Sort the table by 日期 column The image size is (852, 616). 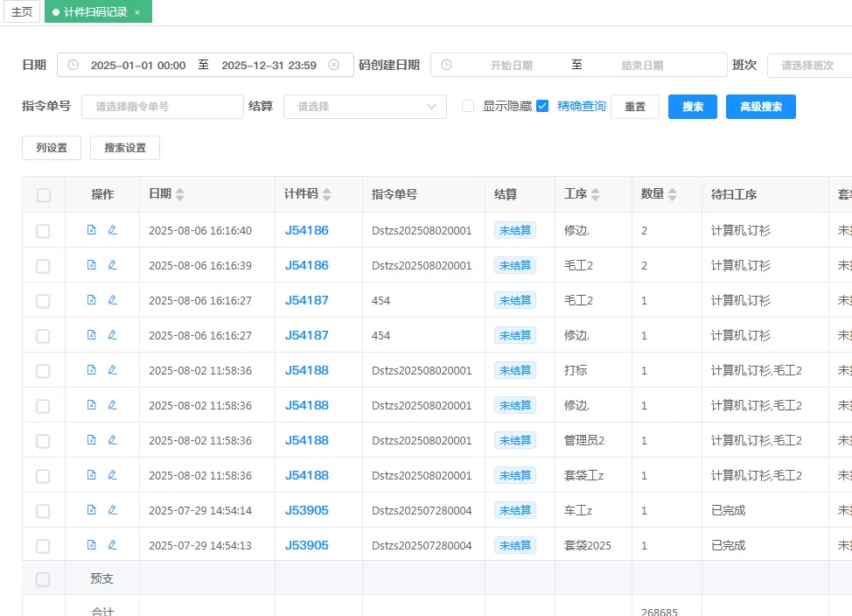click(x=180, y=194)
